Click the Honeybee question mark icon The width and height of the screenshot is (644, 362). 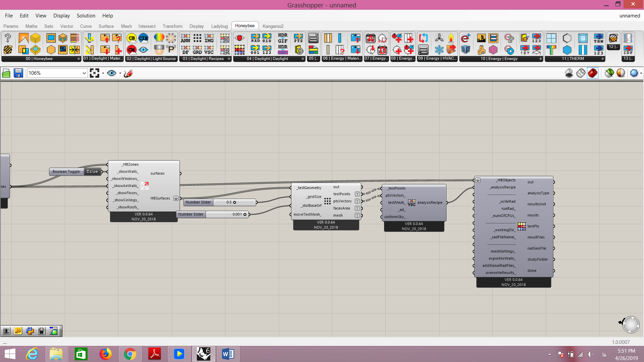point(8,38)
